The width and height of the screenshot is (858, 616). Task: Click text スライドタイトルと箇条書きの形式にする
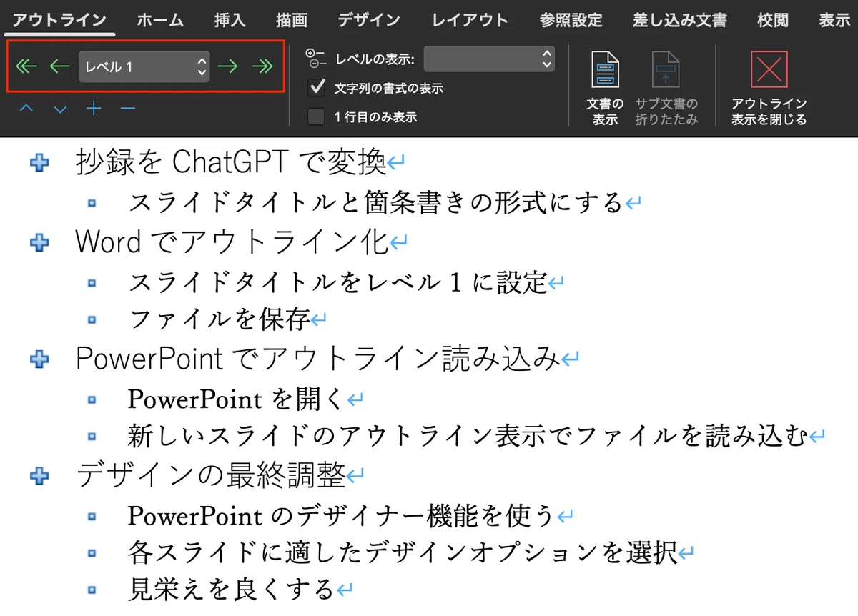click(x=376, y=203)
